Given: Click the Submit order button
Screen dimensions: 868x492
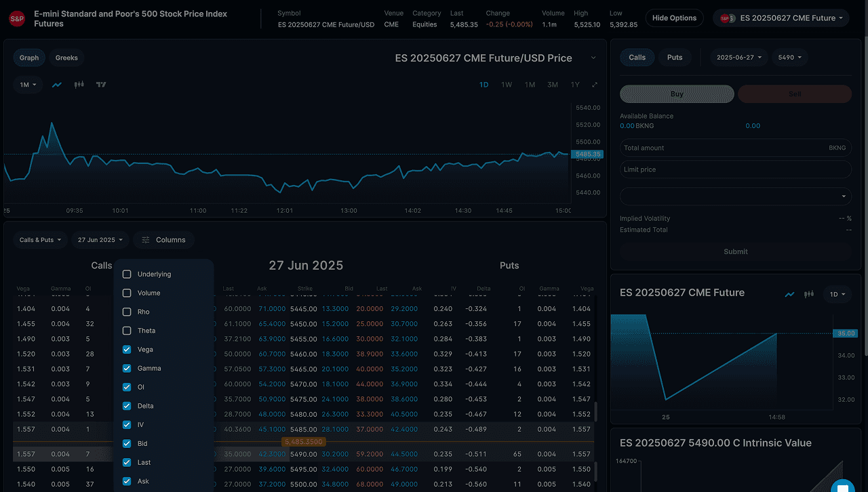Looking at the screenshot, I should click(736, 251).
